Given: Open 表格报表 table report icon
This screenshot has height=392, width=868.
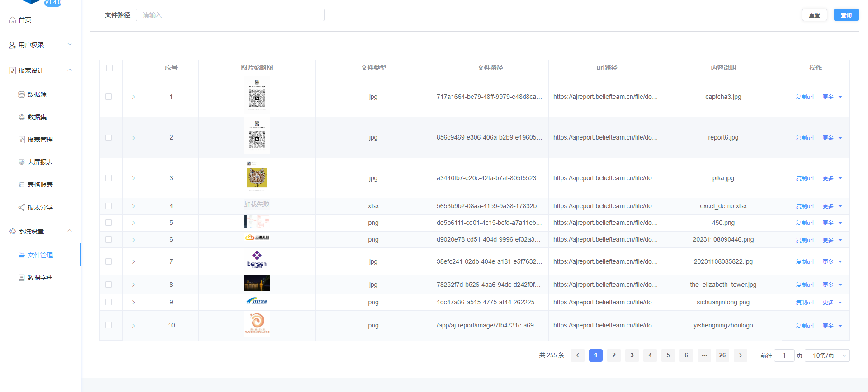Looking at the screenshot, I should [22, 185].
